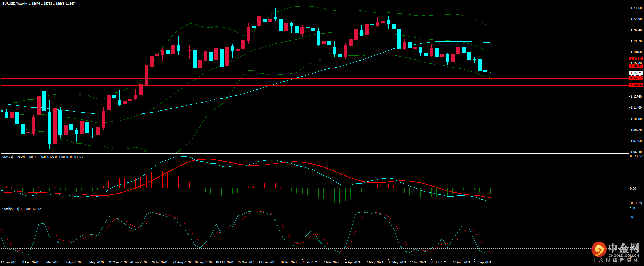This screenshot has height=266, width=644.
Task: Click the 30 May 2021 date label
Action: [397, 262]
